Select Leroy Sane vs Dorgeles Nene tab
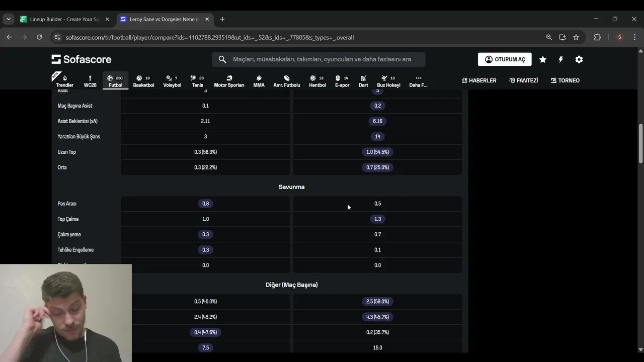The height and width of the screenshot is (362, 644). [x=165, y=19]
